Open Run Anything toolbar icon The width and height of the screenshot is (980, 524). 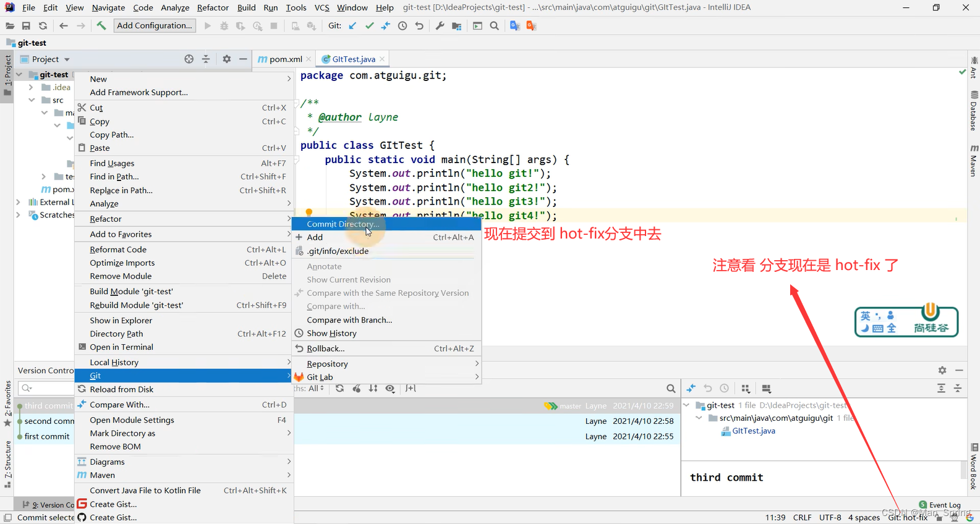[x=477, y=26]
